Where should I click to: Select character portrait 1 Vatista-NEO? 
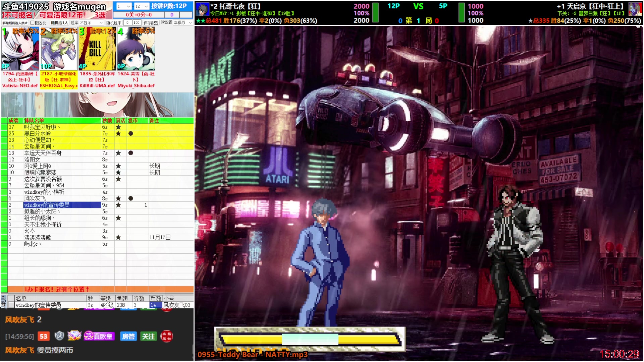(x=20, y=49)
